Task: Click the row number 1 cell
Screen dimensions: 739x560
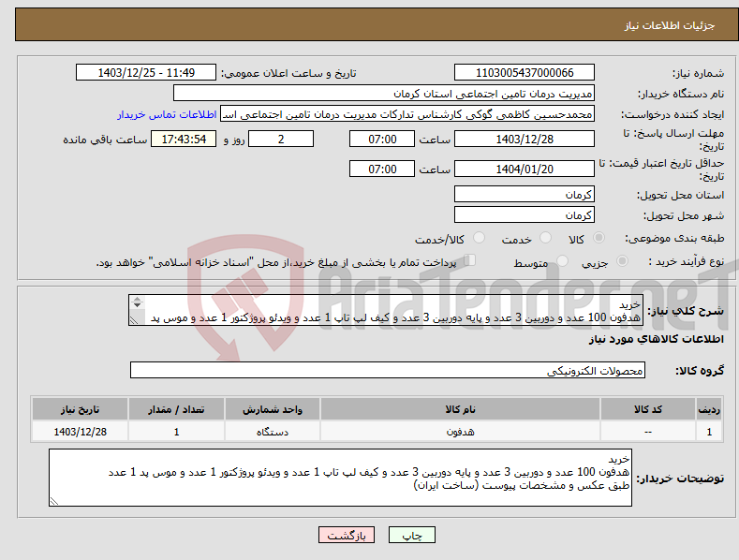Action: tap(709, 432)
